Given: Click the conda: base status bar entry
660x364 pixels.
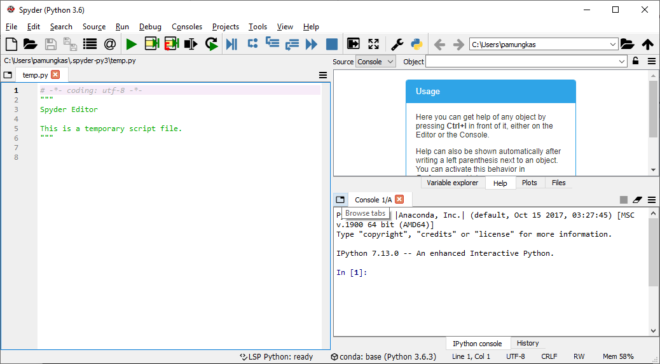Looking at the screenshot, I should (x=383, y=356).
